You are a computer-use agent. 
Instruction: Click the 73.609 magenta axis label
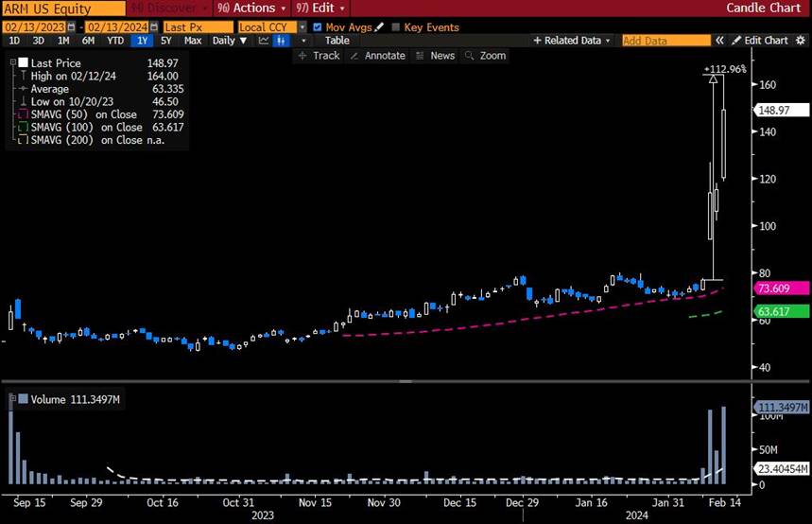782,288
